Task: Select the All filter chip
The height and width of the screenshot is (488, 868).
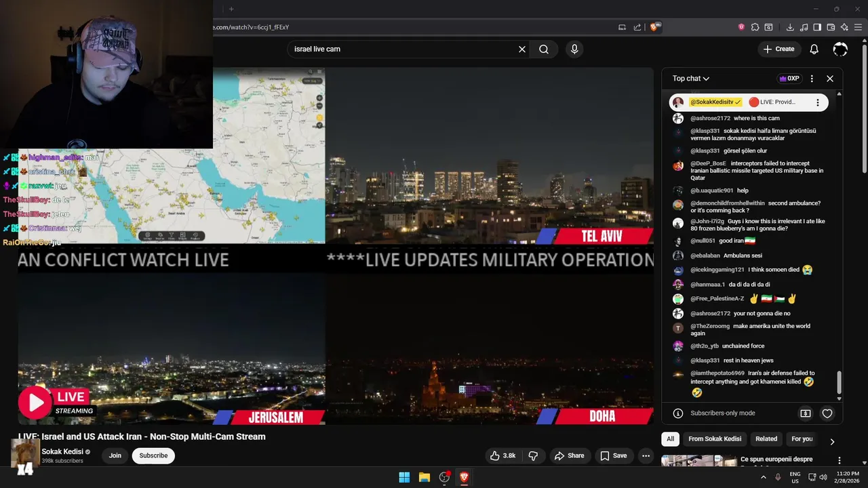Action: [x=670, y=439]
